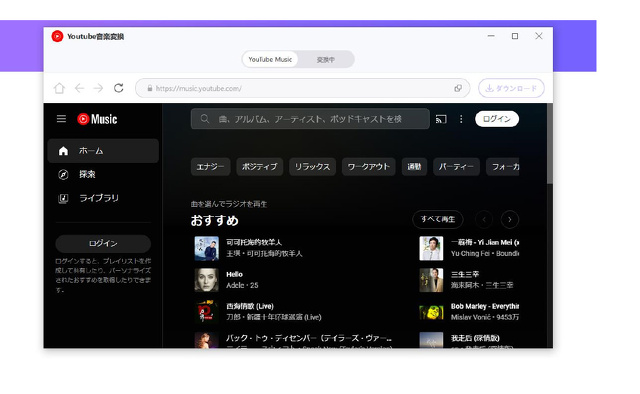Show previous recommendations with left chevron
This screenshot has width=640, height=394.
tap(484, 220)
